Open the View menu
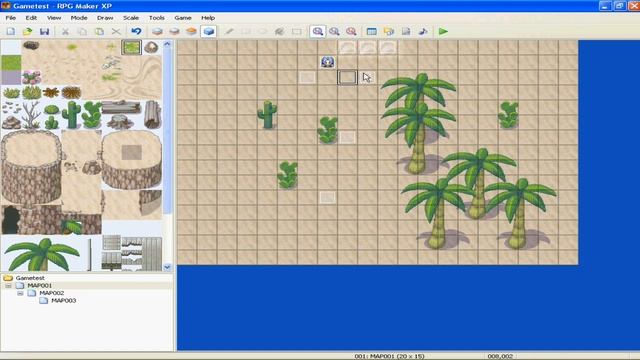 click(54, 18)
